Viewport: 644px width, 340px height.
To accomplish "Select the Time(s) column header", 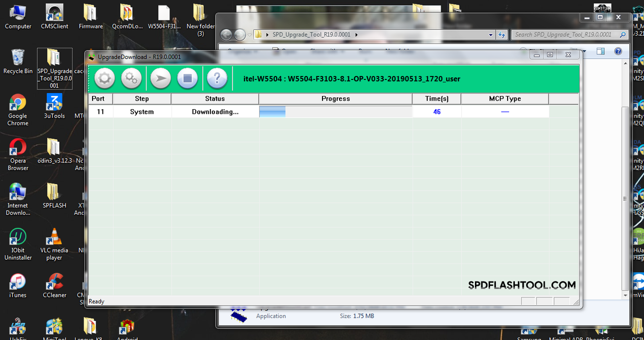I will click(437, 99).
